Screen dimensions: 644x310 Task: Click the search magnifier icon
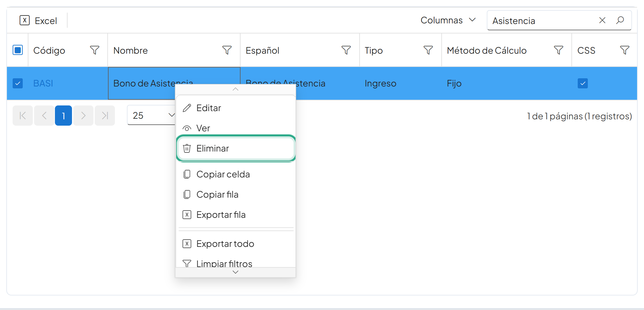coord(620,21)
